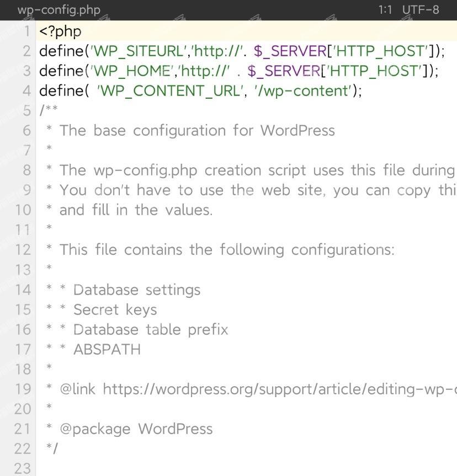The height and width of the screenshot is (476, 457).
Task: Click line number 1 in the gutter
Action: (28, 31)
